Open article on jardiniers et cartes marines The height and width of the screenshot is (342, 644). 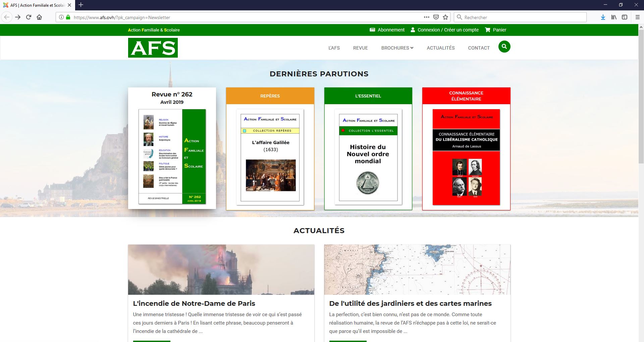pyautogui.click(x=410, y=303)
